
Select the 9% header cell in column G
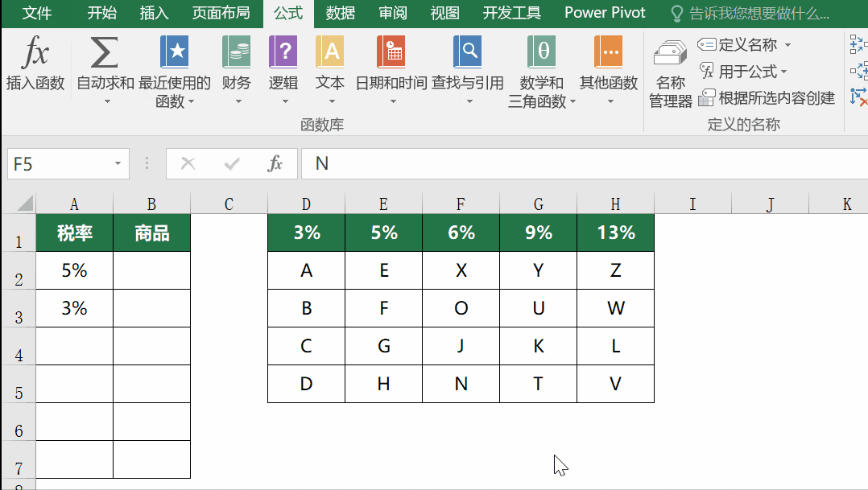[538, 233]
